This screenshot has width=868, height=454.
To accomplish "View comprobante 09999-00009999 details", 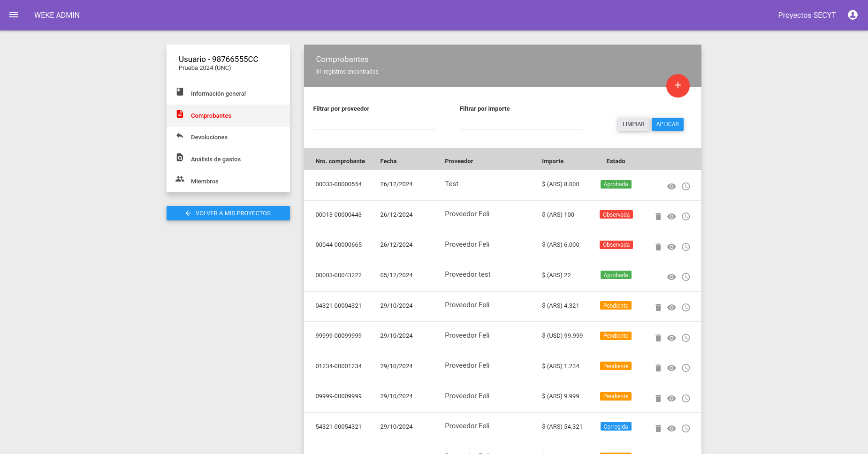I will tap(671, 399).
